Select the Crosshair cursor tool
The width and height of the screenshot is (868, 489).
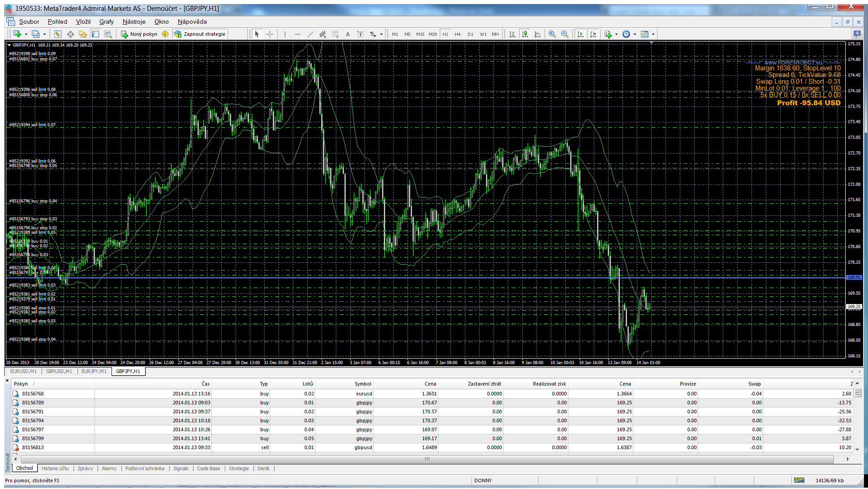(x=270, y=34)
